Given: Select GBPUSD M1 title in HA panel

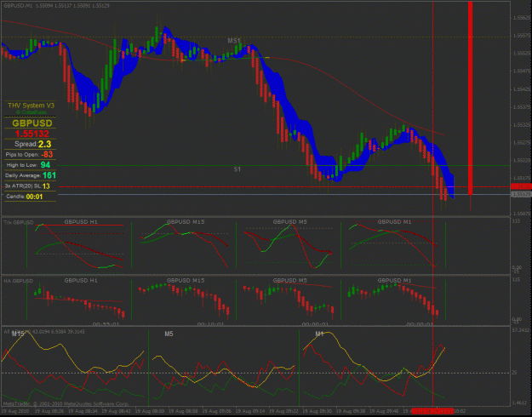Looking at the screenshot, I should coord(395,281).
